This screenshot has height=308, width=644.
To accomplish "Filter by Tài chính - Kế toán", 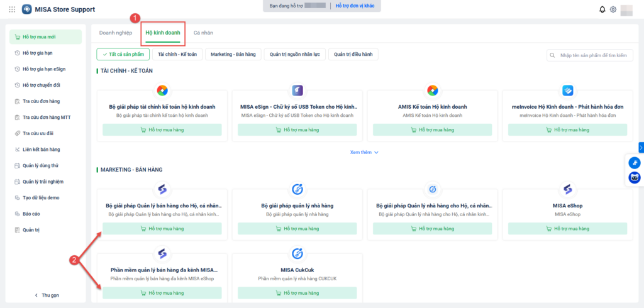I will point(177,55).
